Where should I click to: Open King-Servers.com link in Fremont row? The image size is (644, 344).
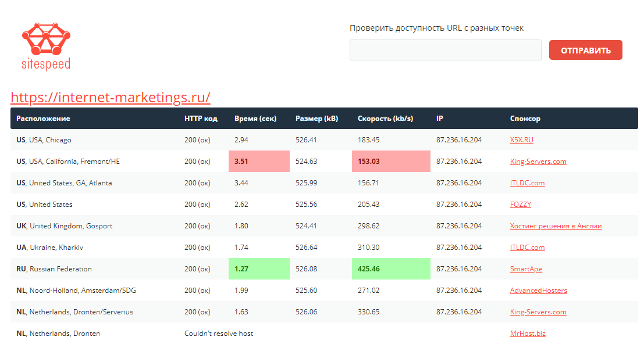(538, 162)
